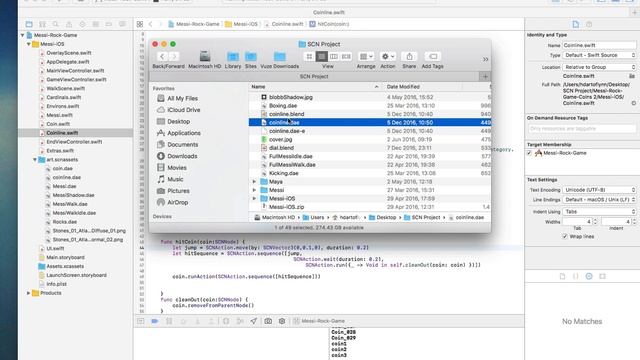Switch Finder to icon view
The width and height of the screenshot is (640, 360).
pyautogui.click(x=309, y=56)
